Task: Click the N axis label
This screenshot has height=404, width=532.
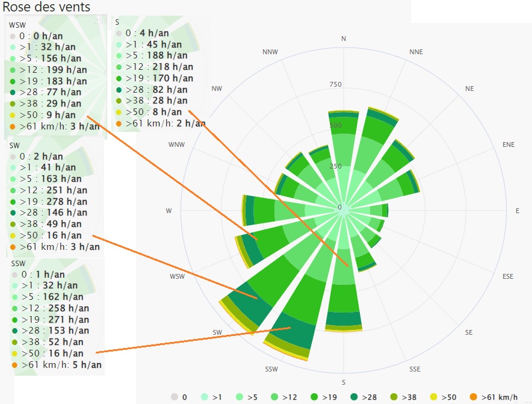Action: point(344,39)
